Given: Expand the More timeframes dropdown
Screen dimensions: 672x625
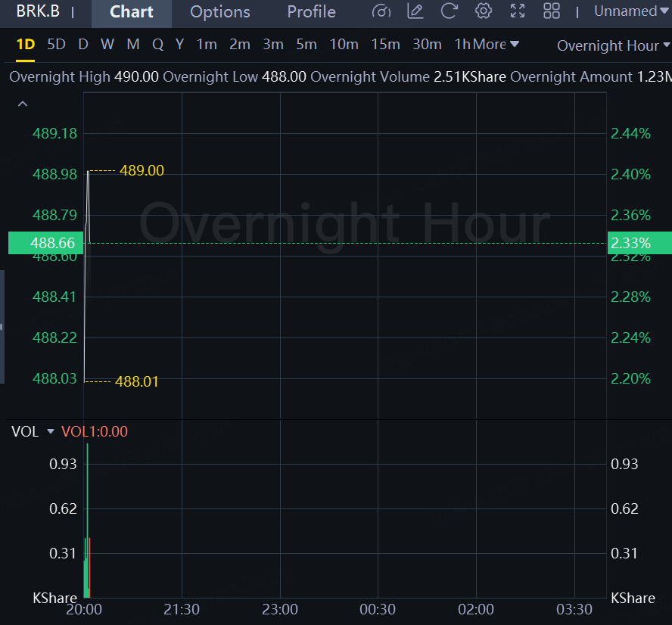Looking at the screenshot, I should pyautogui.click(x=496, y=45).
